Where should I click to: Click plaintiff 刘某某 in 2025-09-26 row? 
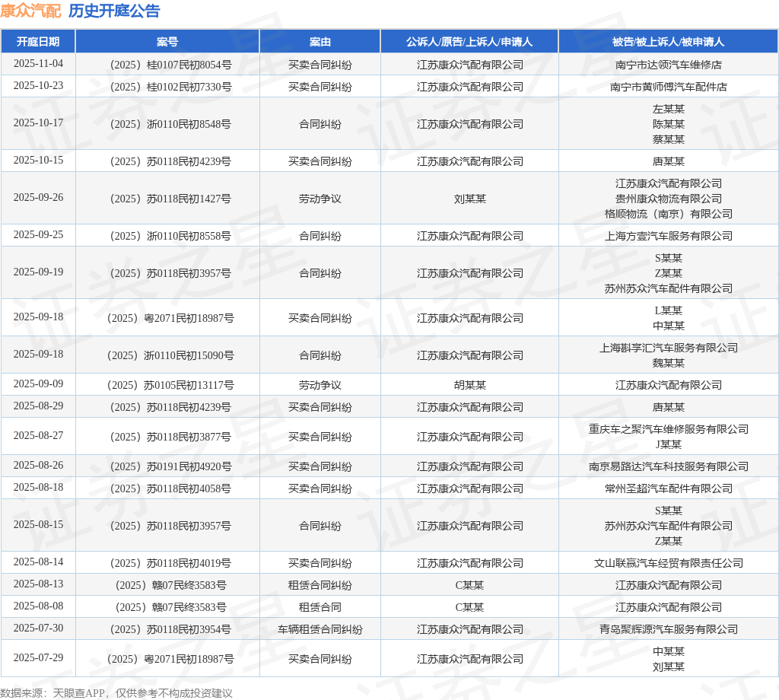[x=469, y=199]
